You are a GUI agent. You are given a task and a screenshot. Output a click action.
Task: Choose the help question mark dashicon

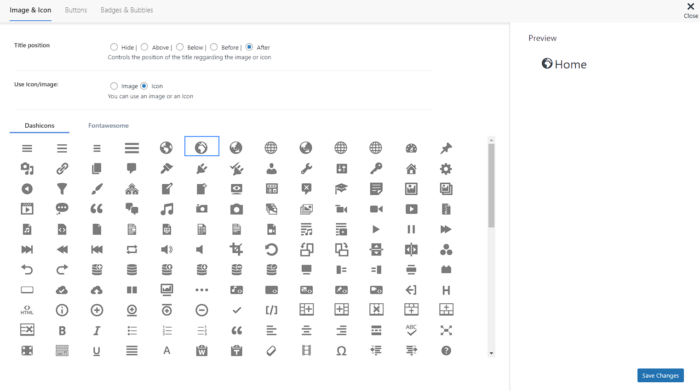click(446, 351)
